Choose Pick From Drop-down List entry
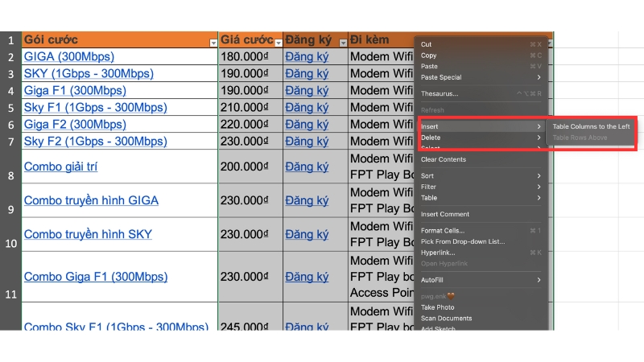 point(481,242)
